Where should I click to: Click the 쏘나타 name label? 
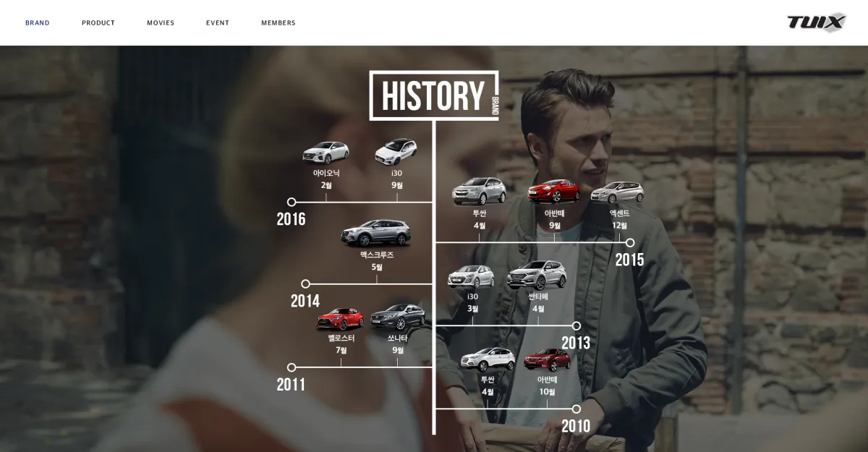point(397,338)
